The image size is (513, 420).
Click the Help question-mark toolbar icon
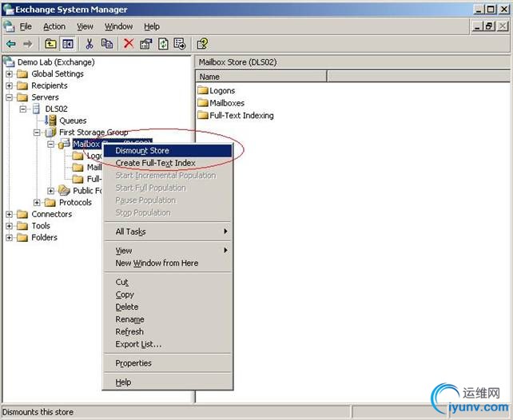[202, 43]
